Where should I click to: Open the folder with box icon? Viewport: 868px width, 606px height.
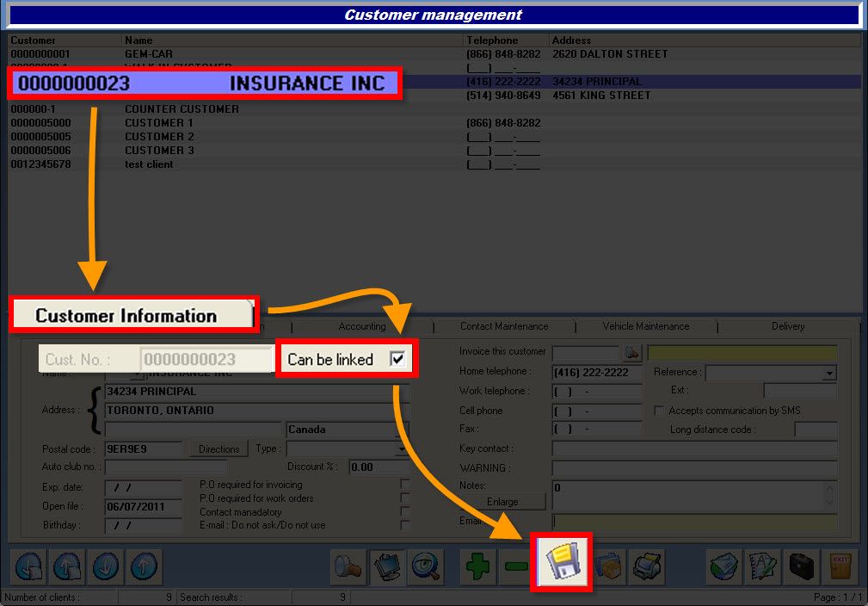(609, 566)
